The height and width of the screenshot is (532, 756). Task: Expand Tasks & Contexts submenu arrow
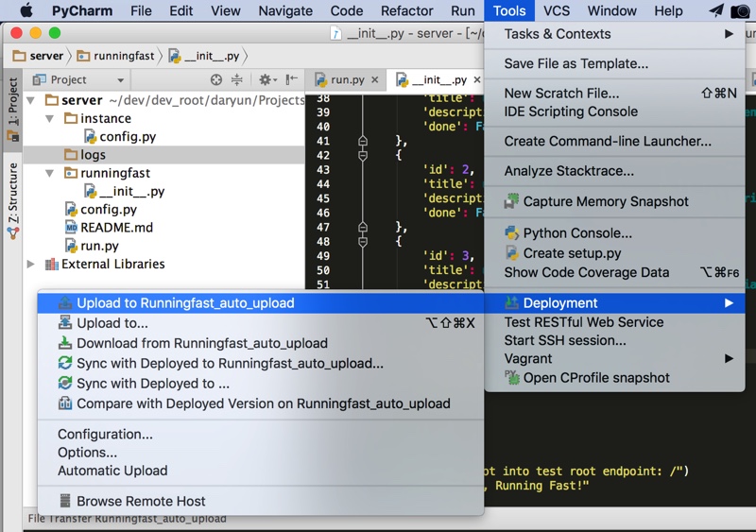(729, 34)
